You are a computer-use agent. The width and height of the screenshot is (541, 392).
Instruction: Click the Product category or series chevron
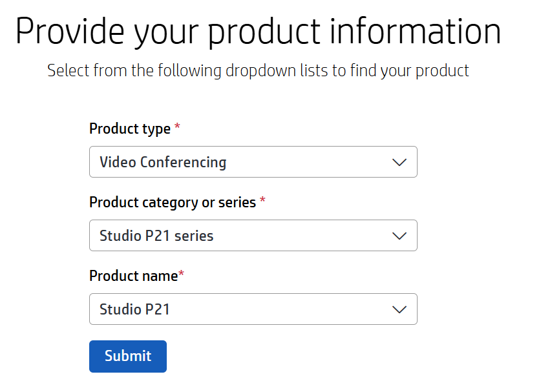399,236
